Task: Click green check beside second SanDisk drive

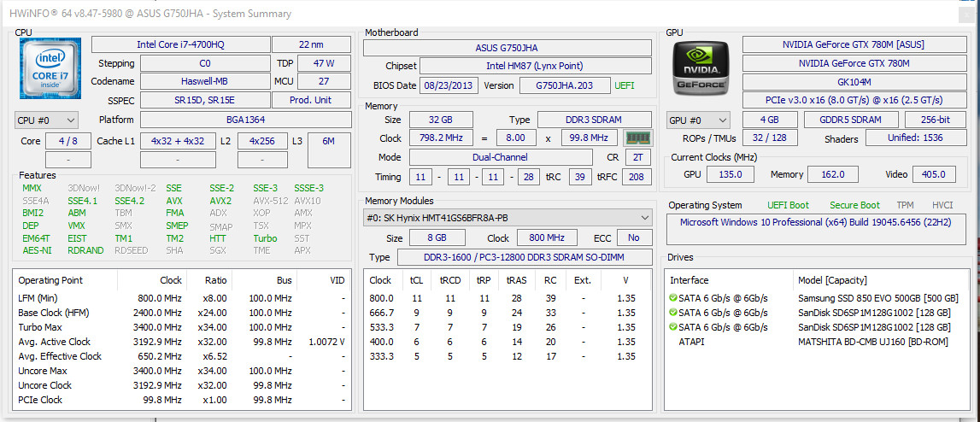Action: coord(673,327)
